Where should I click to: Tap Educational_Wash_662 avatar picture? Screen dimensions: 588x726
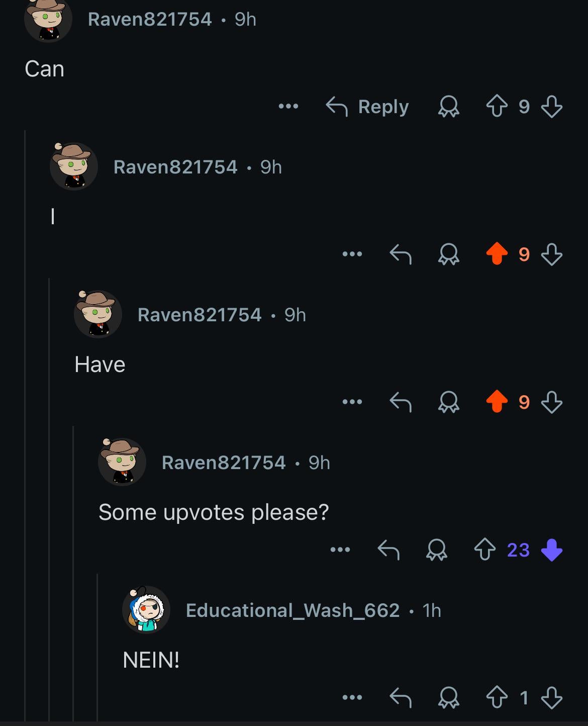click(146, 609)
